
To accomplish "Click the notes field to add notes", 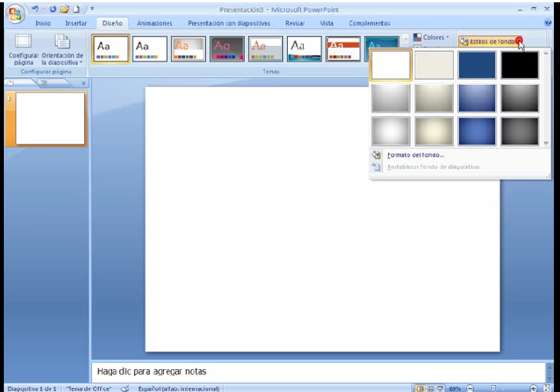I will click(x=318, y=371).
